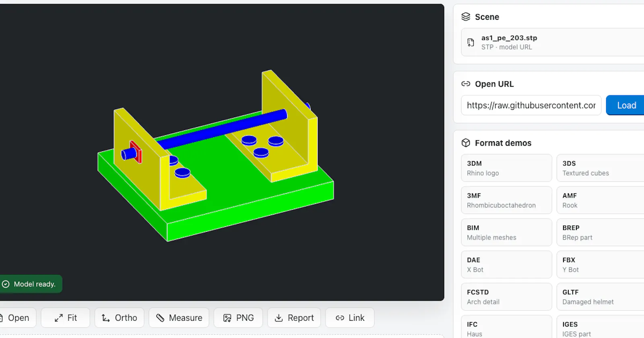The height and width of the screenshot is (338, 644).
Task: Click the axes icon on Ortho
Action: pyautogui.click(x=106, y=318)
